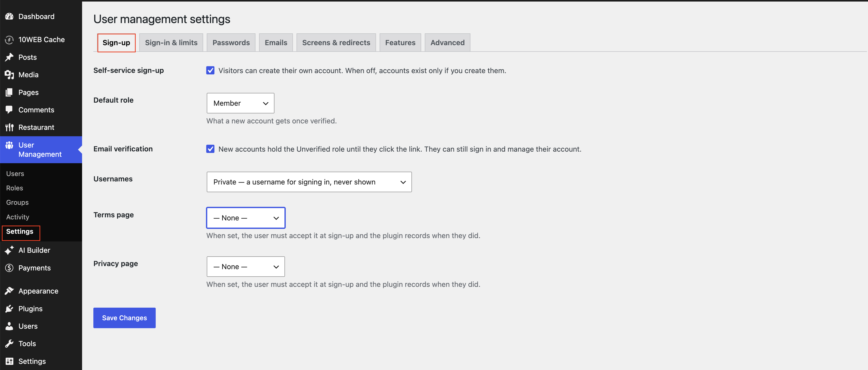Switch to the Emails tab

(276, 43)
